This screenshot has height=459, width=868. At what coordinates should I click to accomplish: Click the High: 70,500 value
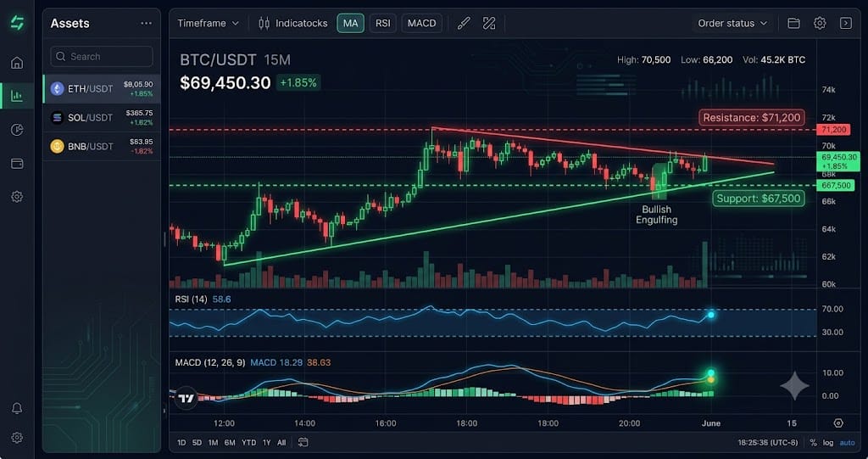click(644, 60)
